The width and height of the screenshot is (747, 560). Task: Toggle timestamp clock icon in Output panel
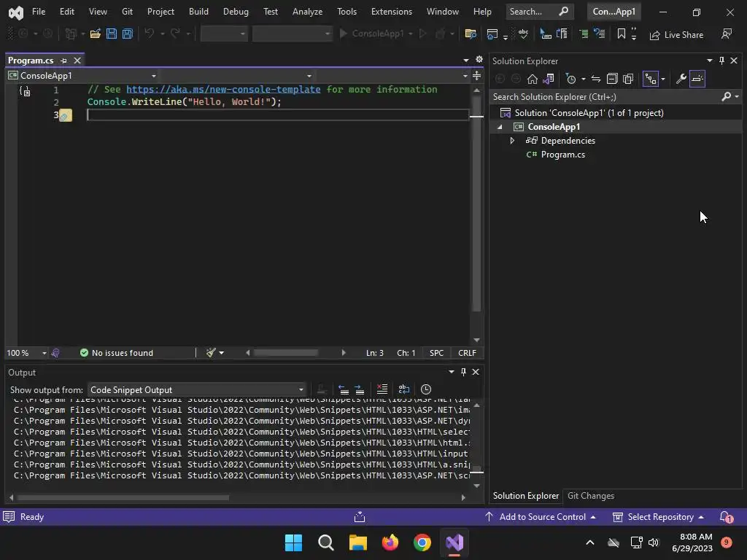click(426, 389)
